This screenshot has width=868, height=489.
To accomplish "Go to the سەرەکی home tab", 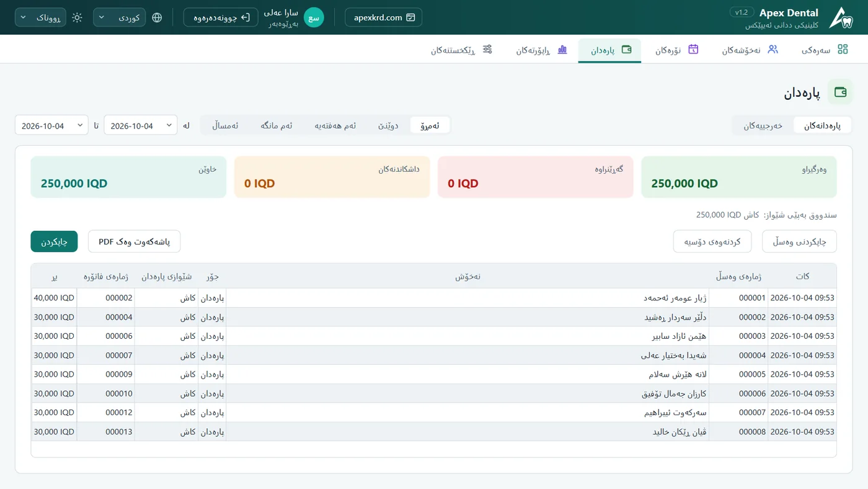I will pyautogui.click(x=825, y=50).
